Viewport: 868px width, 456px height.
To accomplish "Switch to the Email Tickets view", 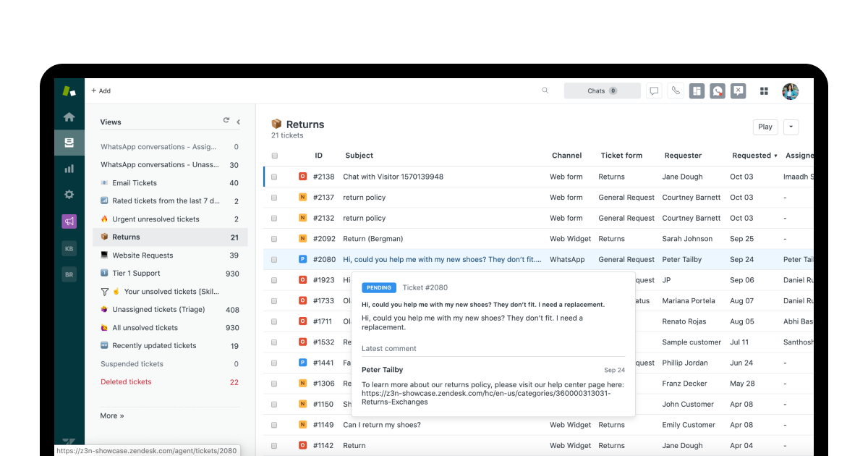I will click(x=134, y=182).
